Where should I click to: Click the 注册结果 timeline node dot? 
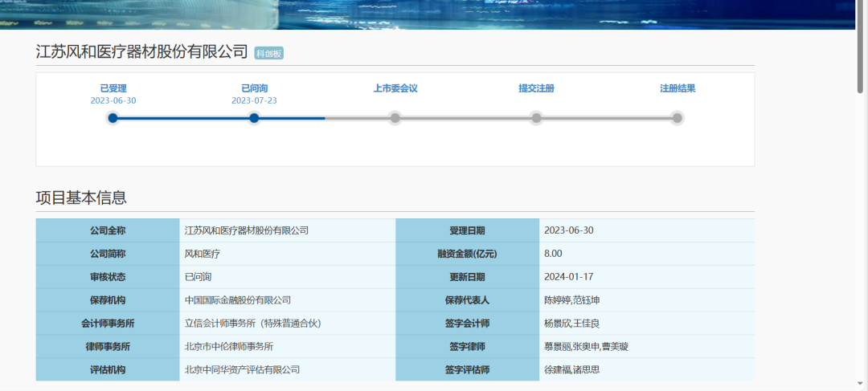pyautogui.click(x=677, y=118)
